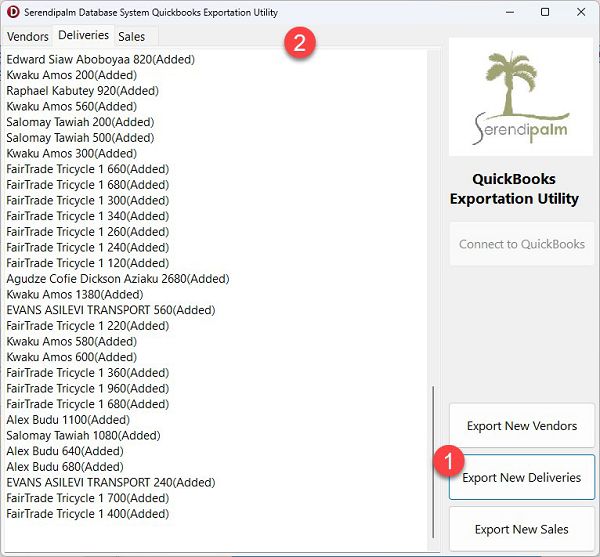600x557 pixels.
Task: Click Export New Deliveries button
Action: pyautogui.click(x=522, y=477)
